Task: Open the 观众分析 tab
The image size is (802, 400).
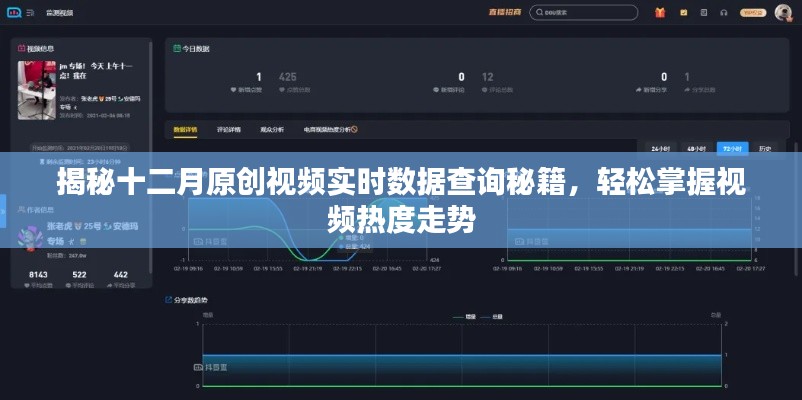Action: click(272, 129)
